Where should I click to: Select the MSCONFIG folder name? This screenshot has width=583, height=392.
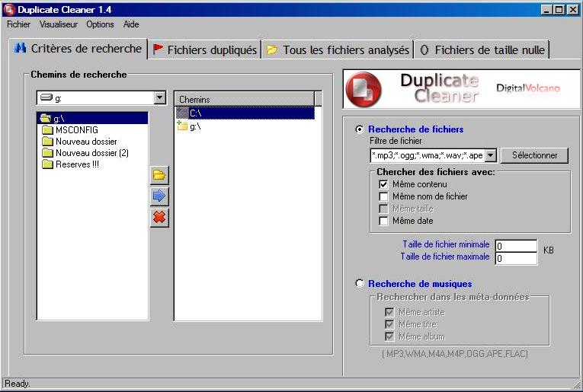coord(77,130)
